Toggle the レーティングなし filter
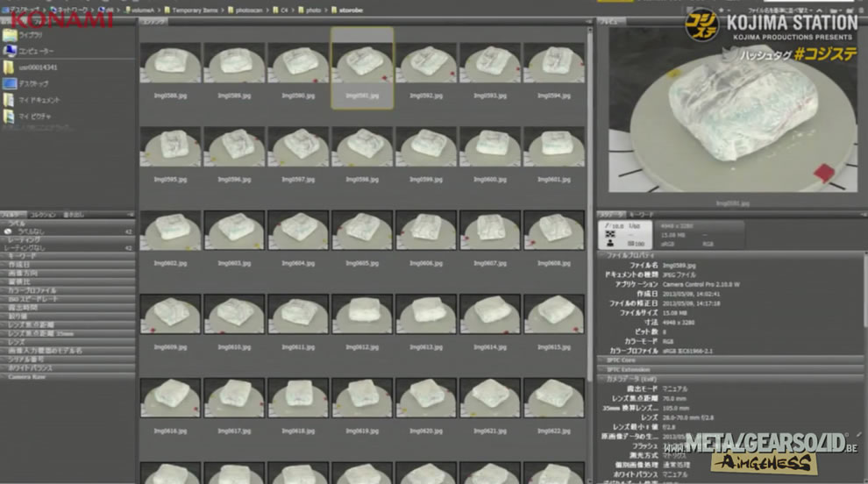Screen dimensions: 868x484 [x=67, y=248]
